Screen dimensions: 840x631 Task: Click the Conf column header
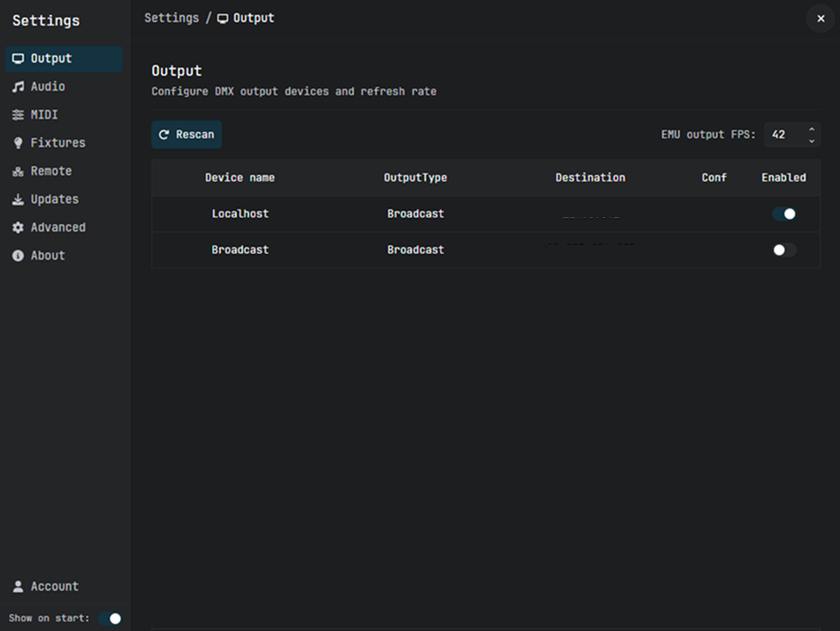click(x=714, y=178)
